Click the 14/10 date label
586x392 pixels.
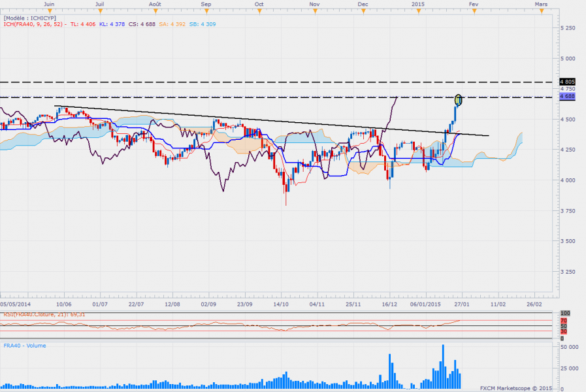pyautogui.click(x=281, y=304)
